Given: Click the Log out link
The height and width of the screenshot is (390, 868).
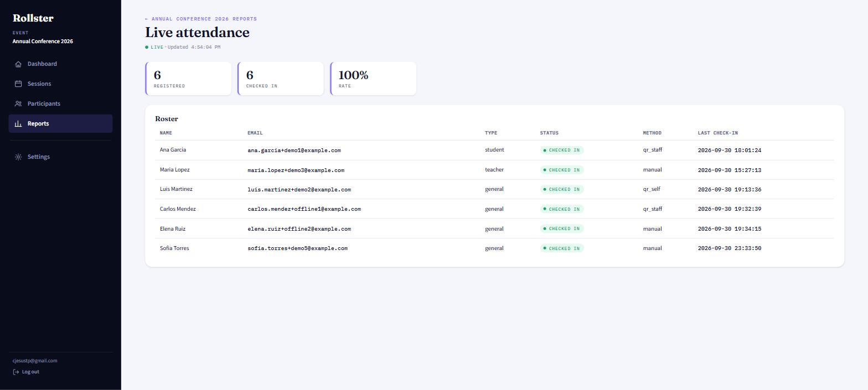Looking at the screenshot, I should coord(26,372).
